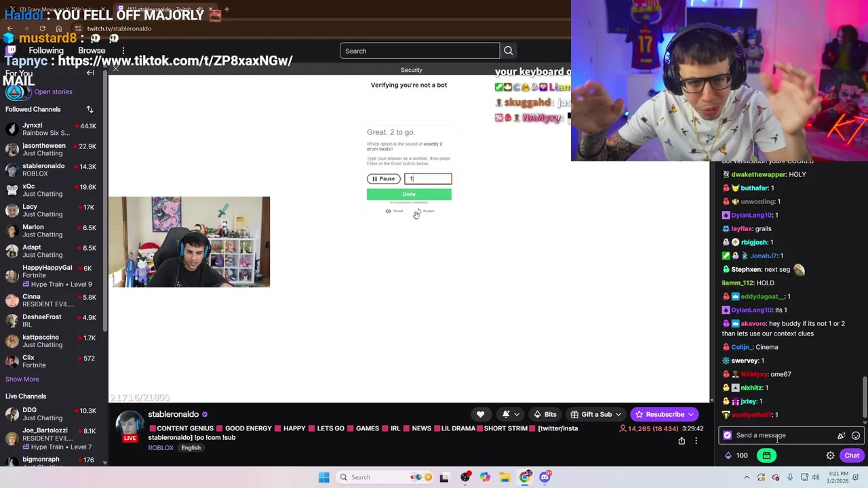Open the Bits menu
This screenshot has width=868, height=488.
tap(545, 414)
